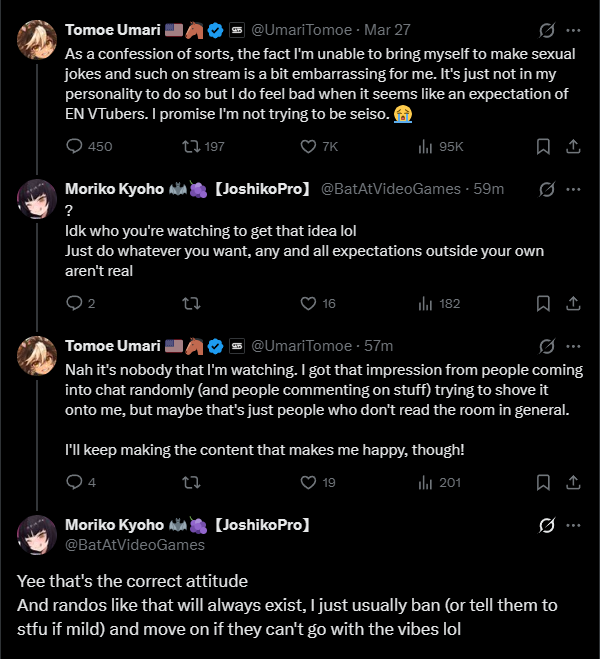Like Moriko Kyoho's reply with 16 likes

(x=309, y=304)
